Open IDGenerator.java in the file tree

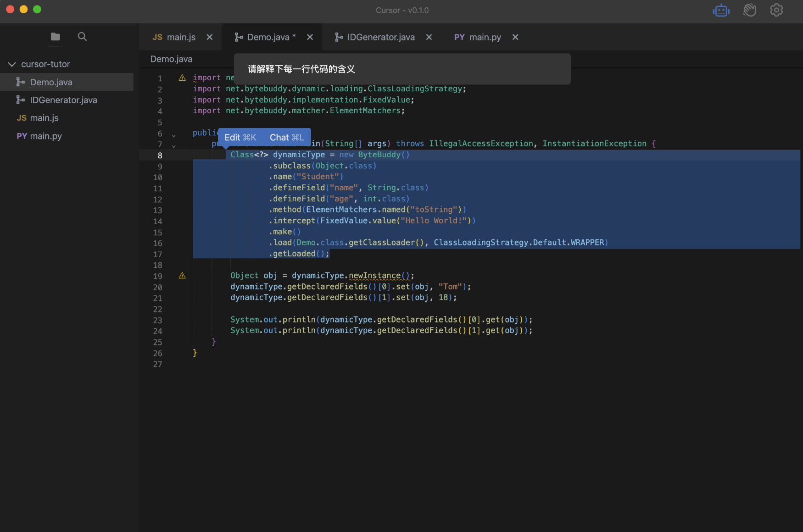[67, 100]
